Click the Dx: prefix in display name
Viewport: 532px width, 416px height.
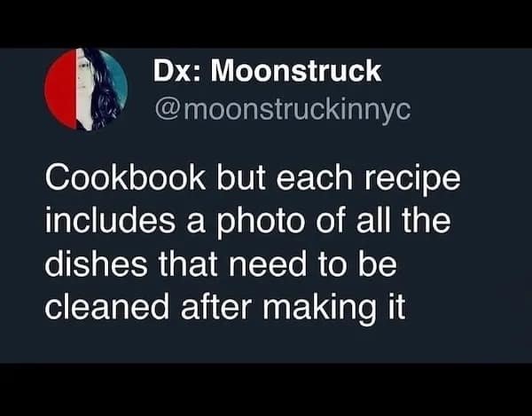(173, 71)
